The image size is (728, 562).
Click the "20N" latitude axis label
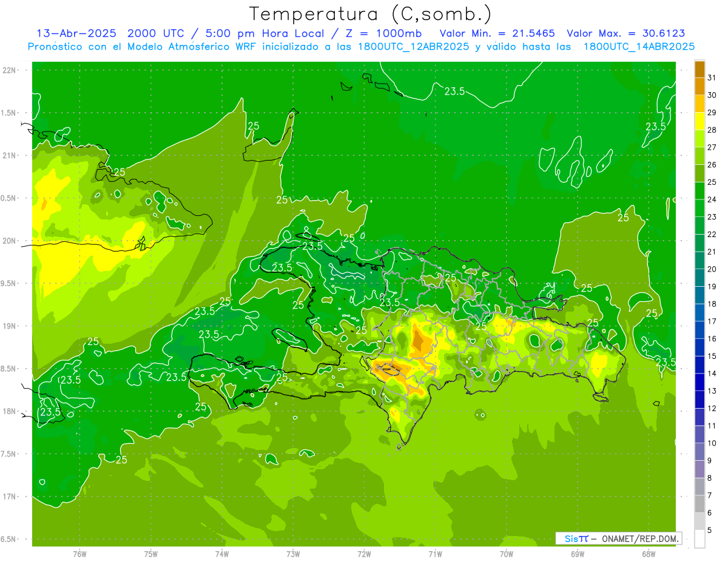10,241
